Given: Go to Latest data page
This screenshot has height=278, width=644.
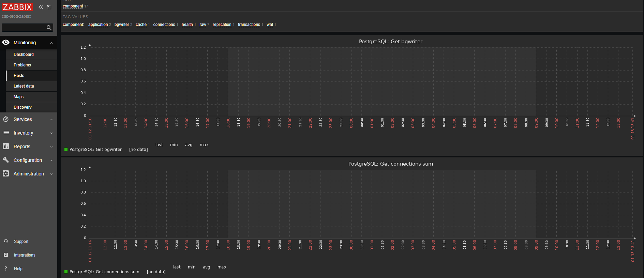Looking at the screenshot, I should coord(24,86).
